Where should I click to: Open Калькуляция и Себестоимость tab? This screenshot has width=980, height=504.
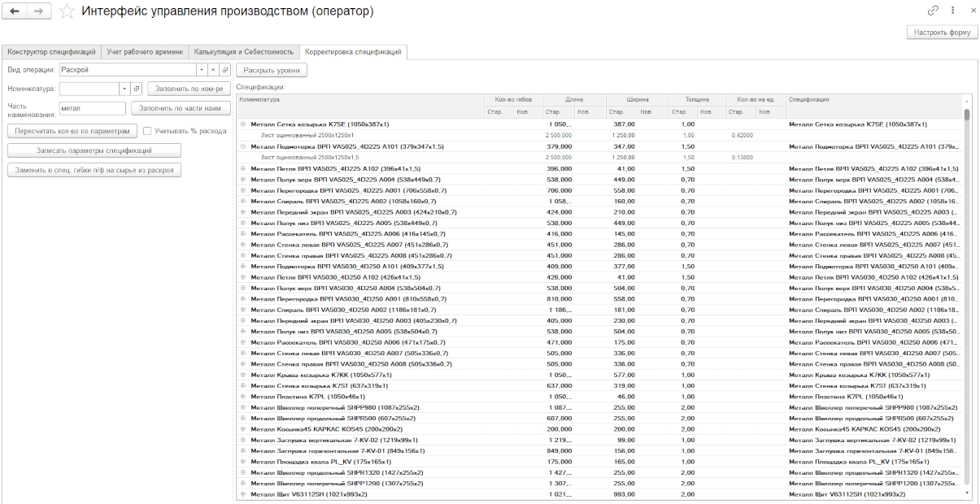[243, 51]
